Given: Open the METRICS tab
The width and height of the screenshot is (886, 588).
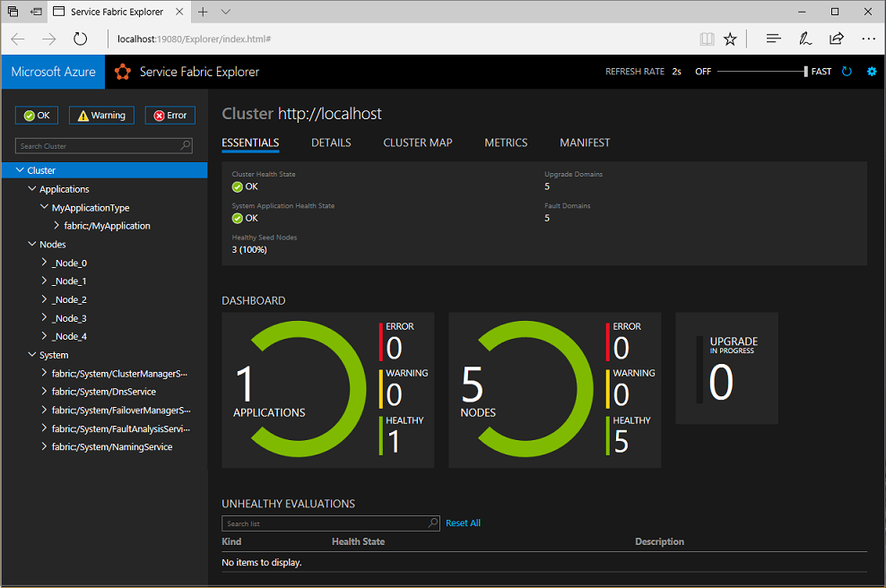Looking at the screenshot, I should (505, 143).
